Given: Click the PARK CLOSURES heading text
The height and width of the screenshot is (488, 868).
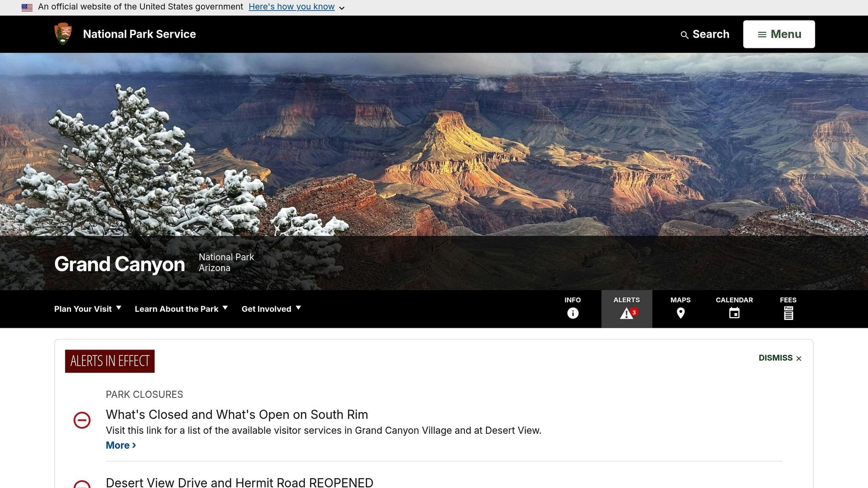Looking at the screenshot, I should (145, 394).
